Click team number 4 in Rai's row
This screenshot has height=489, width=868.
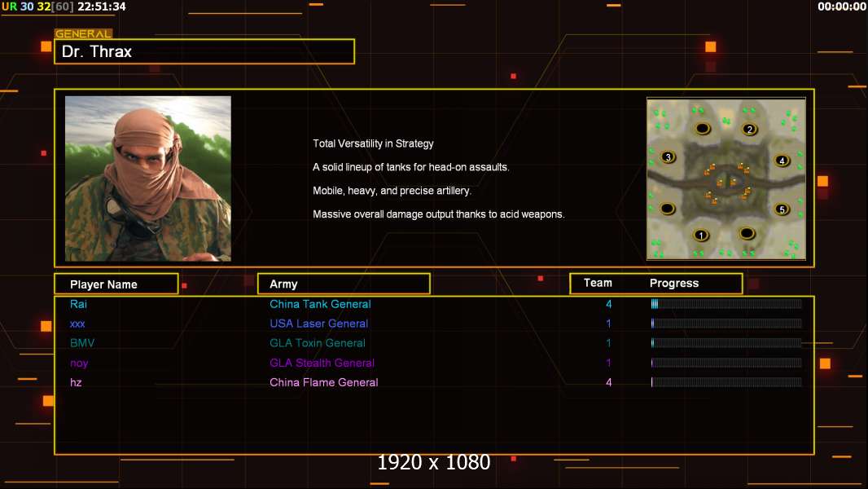pos(608,304)
